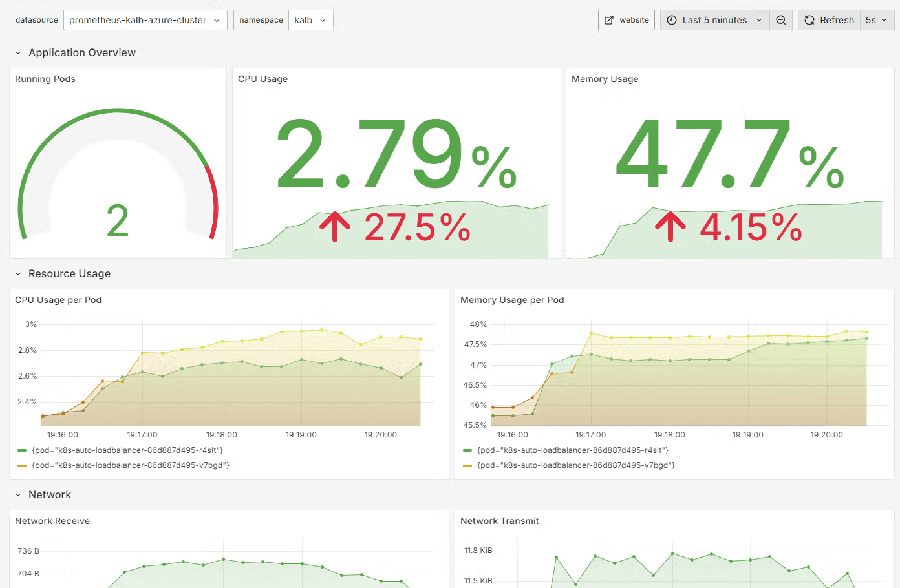Toggle v7bgd pod series in CPU legend

(130, 465)
